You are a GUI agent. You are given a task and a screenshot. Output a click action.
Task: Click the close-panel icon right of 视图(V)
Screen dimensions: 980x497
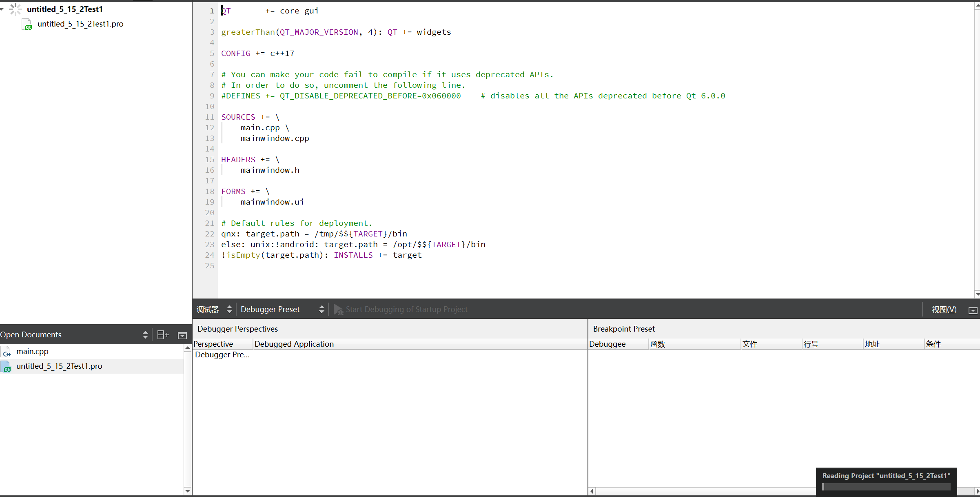[x=973, y=310]
